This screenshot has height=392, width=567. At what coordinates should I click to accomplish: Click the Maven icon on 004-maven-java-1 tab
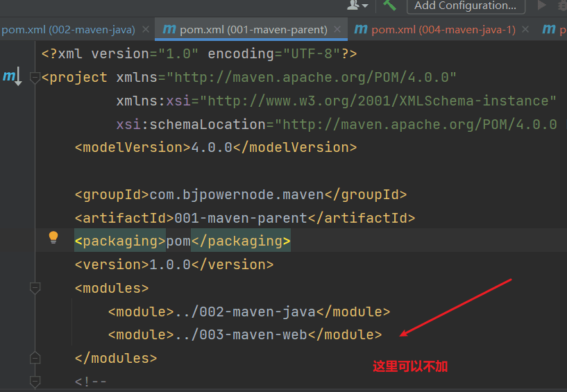click(x=361, y=29)
